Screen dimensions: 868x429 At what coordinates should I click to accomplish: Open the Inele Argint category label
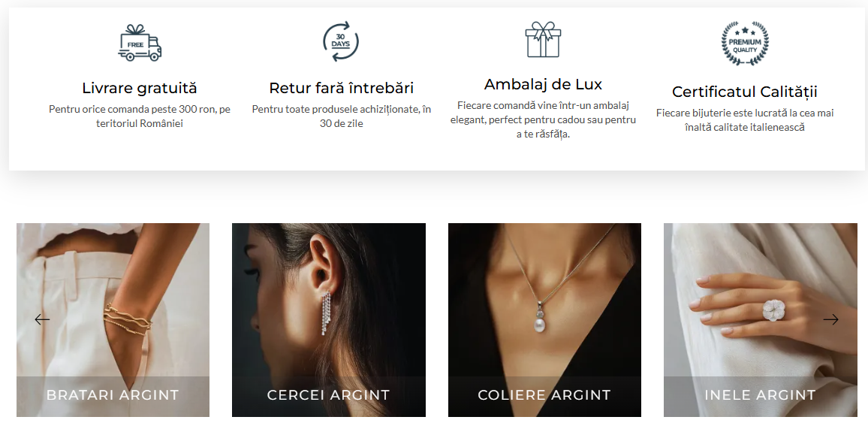tap(760, 394)
